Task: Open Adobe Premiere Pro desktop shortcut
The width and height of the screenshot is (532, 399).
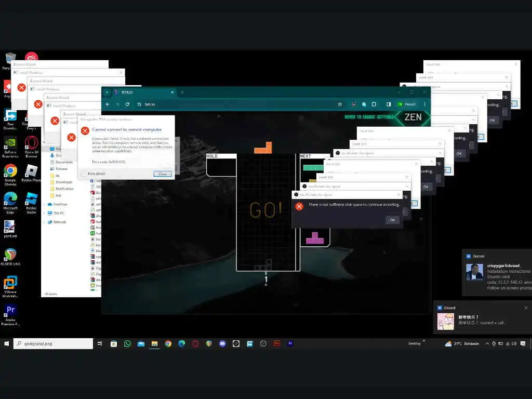Action: click(10, 314)
